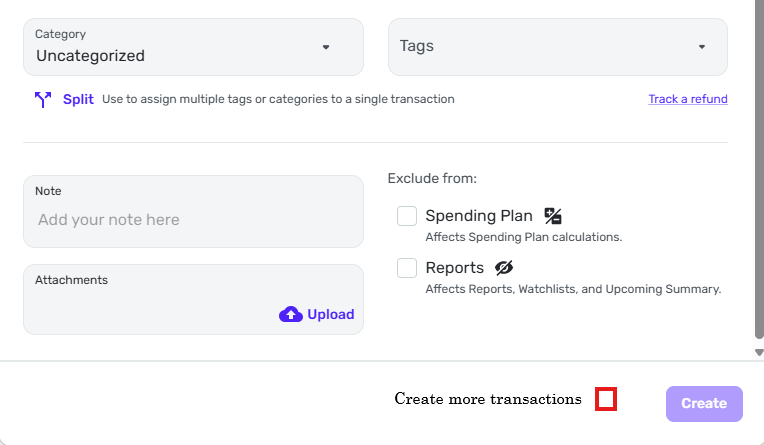Focus the Note input field
Viewport: 764px width, 445px height.
[193, 220]
